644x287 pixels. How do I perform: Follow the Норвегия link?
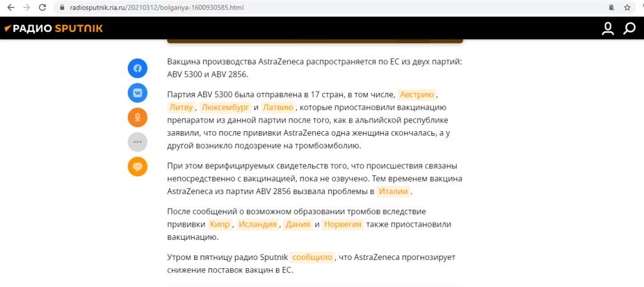(343, 224)
